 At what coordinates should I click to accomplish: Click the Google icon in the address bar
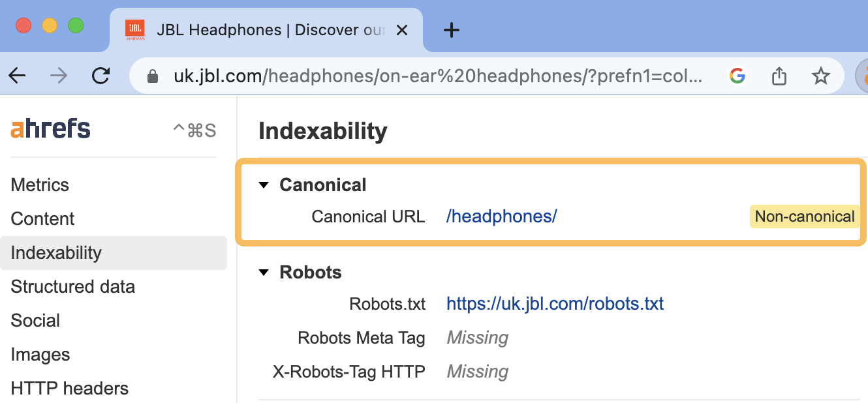tap(737, 76)
